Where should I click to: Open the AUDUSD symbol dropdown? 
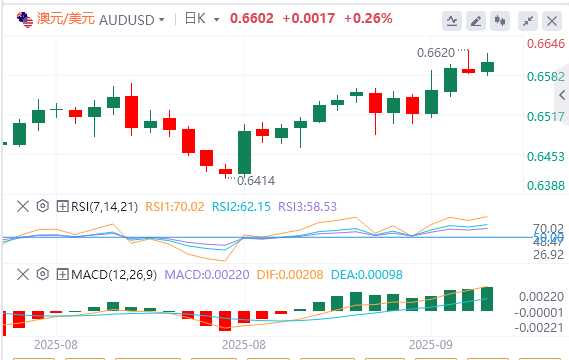point(161,20)
